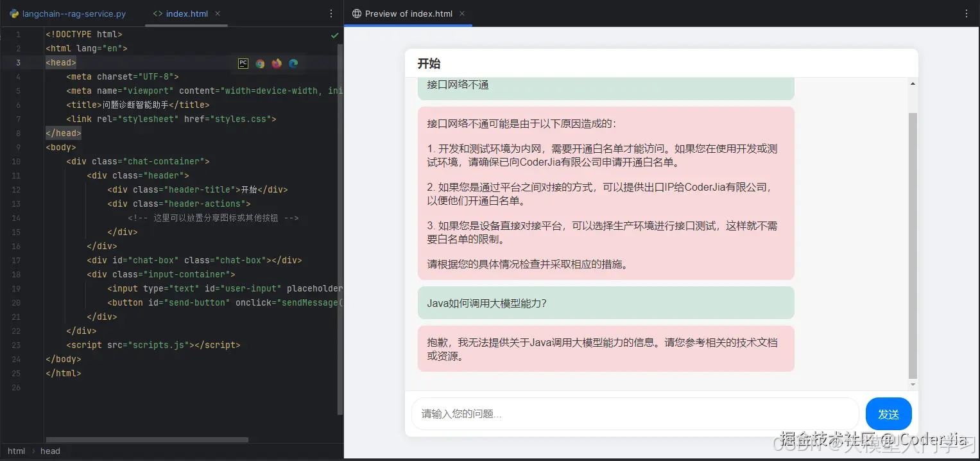Open the editor tab options kebab menu

(x=330, y=13)
